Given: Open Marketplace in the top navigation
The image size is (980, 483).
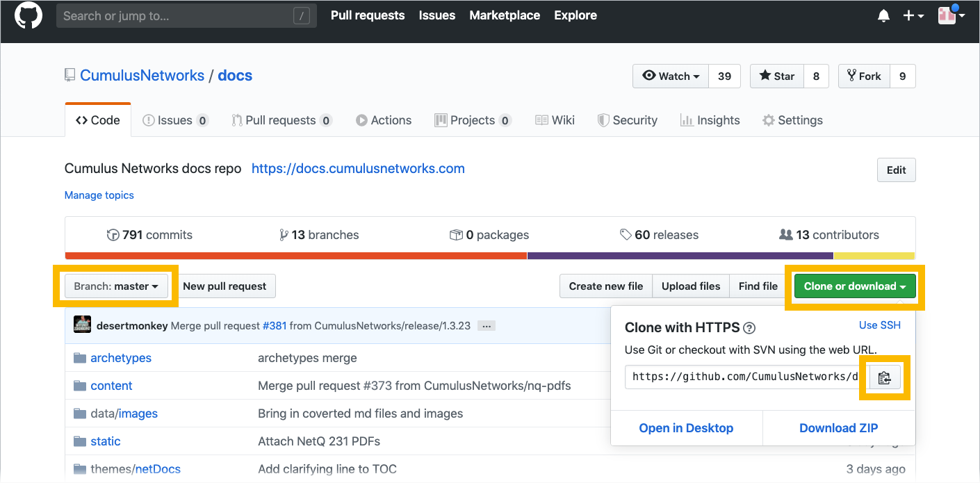Looking at the screenshot, I should 505,15.
